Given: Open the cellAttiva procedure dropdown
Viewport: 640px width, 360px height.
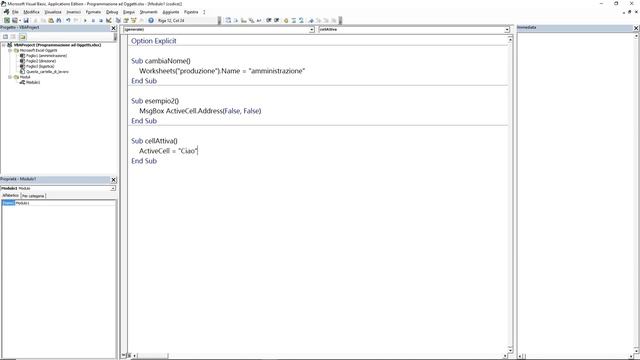Looking at the screenshot, I should pyautogui.click(x=507, y=29).
